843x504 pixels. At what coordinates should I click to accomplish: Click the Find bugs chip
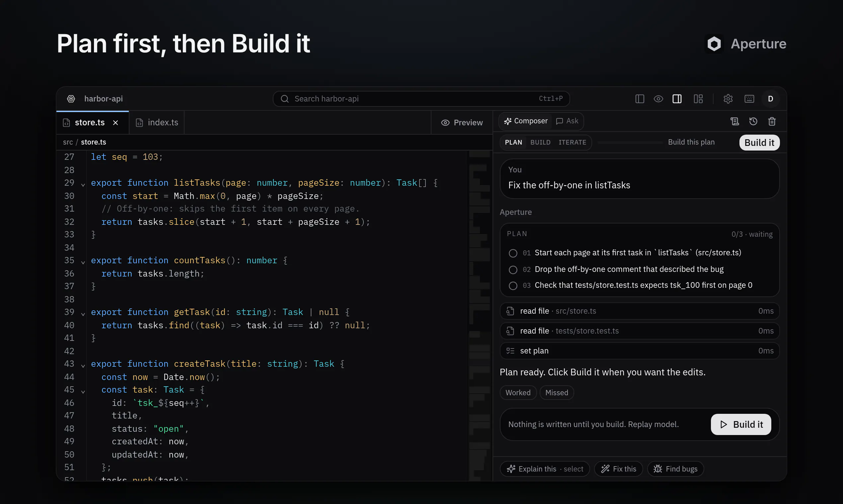coord(675,469)
